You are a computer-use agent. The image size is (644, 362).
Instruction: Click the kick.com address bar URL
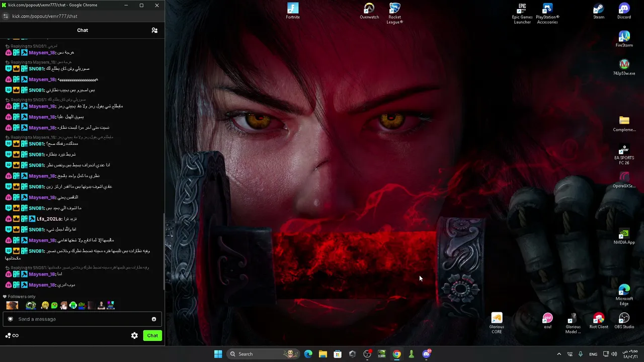click(x=45, y=16)
